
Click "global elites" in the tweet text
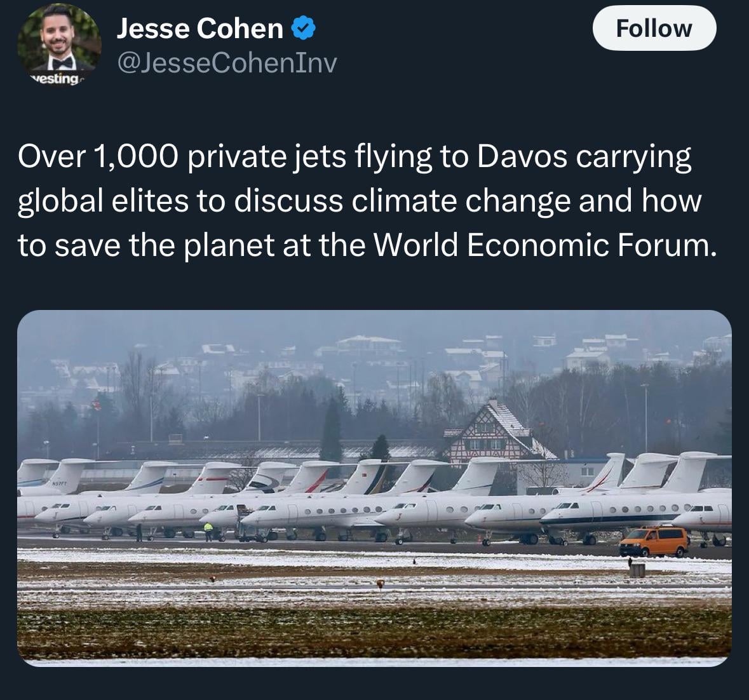pyautogui.click(x=103, y=201)
